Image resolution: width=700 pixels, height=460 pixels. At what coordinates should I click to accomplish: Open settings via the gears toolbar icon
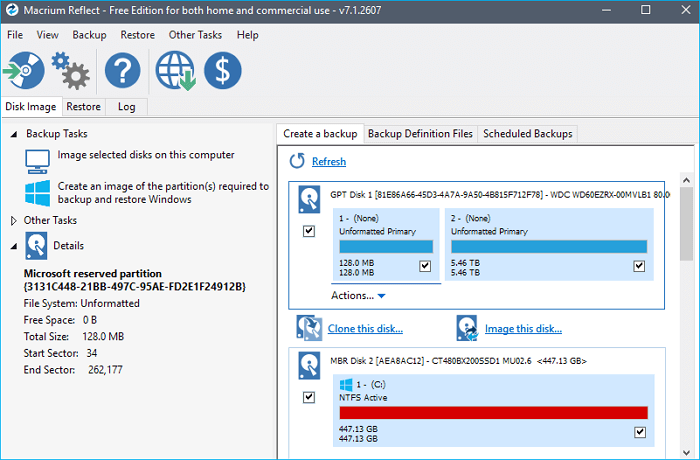[x=70, y=71]
